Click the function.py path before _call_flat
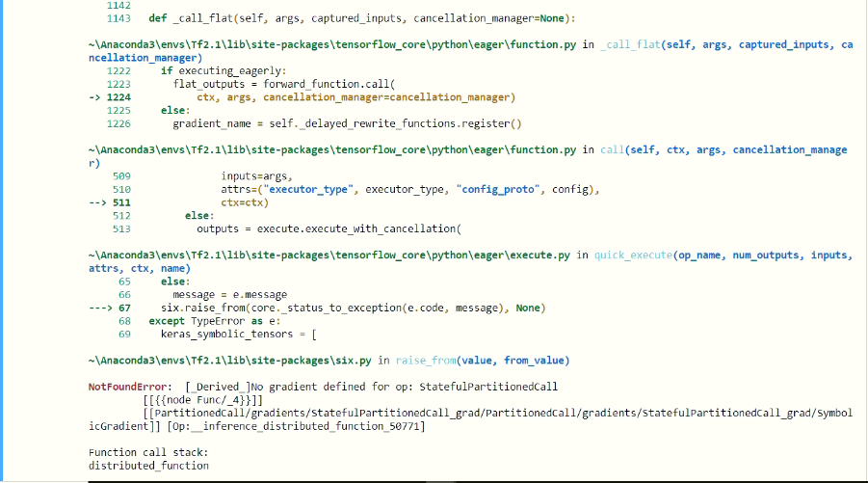Image resolution: width=868 pixels, height=483 pixels. click(x=332, y=44)
